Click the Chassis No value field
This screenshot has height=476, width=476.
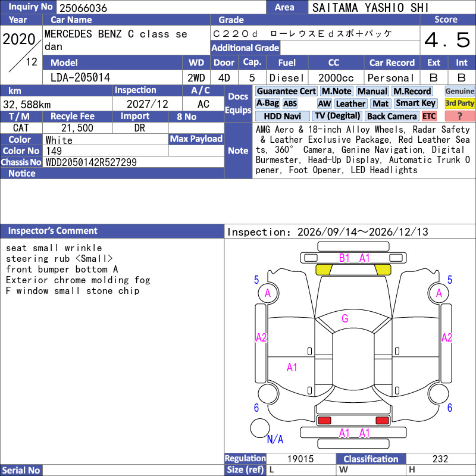coord(133,162)
